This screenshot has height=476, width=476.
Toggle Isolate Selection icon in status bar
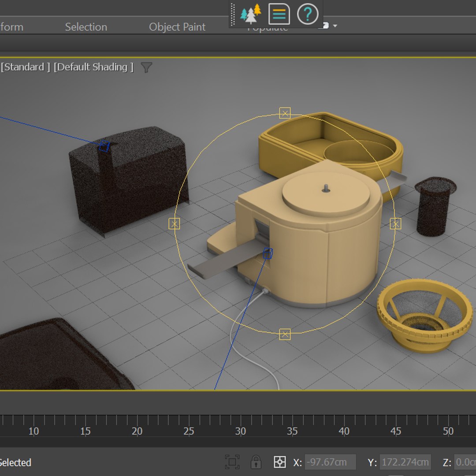(232, 462)
